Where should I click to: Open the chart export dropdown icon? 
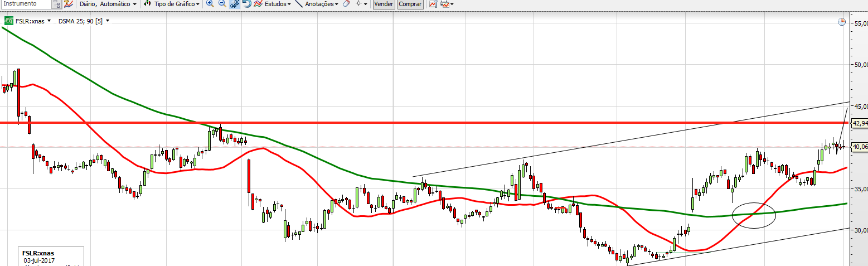tap(447, 4)
